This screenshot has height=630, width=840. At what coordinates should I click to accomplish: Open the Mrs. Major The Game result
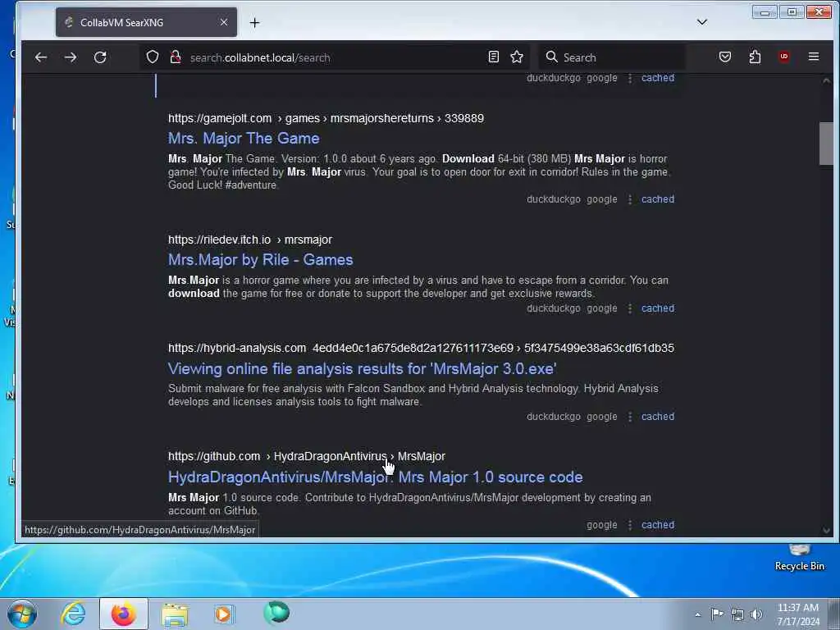tap(244, 138)
